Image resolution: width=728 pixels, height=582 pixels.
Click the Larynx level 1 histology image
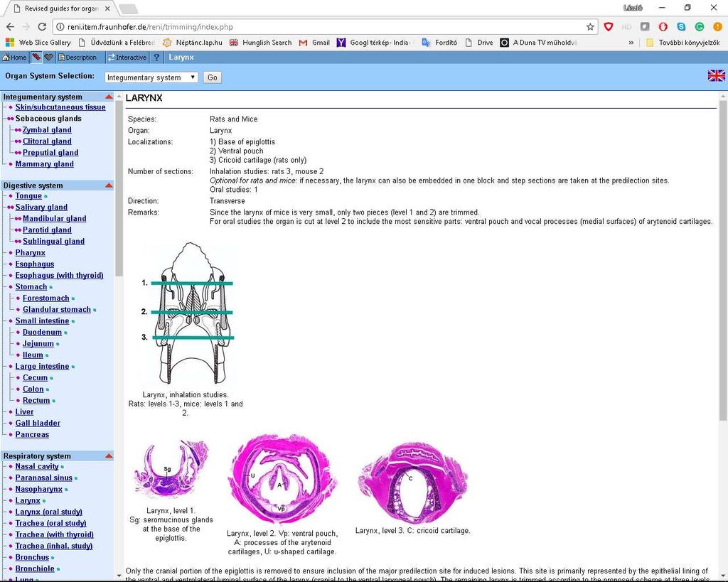pos(171,470)
